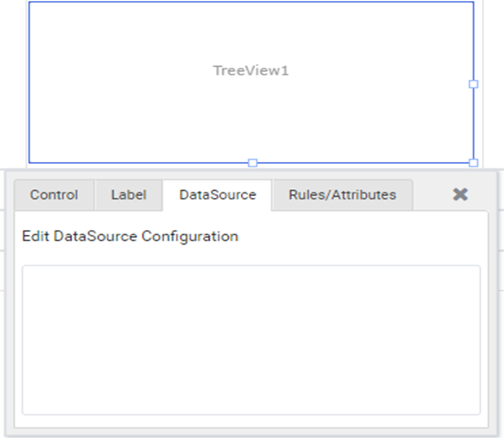Select the DataSource tab
Screen dimensions: 504x438
[218, 195]
